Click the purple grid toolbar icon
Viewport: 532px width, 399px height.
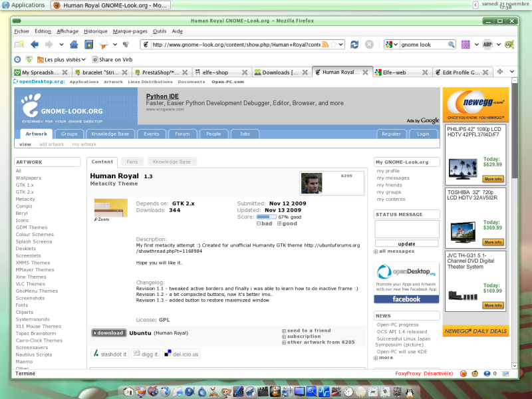(x=465, y=45)
